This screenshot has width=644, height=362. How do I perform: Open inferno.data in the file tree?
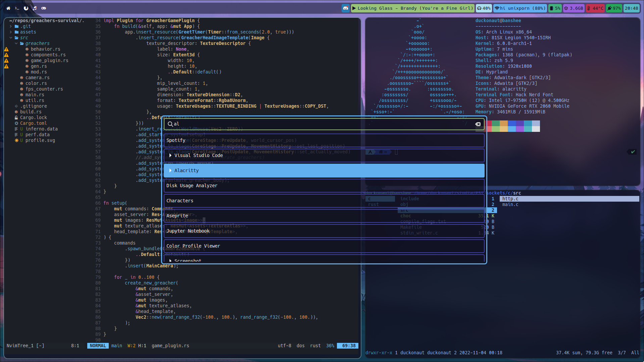[42, 129]
